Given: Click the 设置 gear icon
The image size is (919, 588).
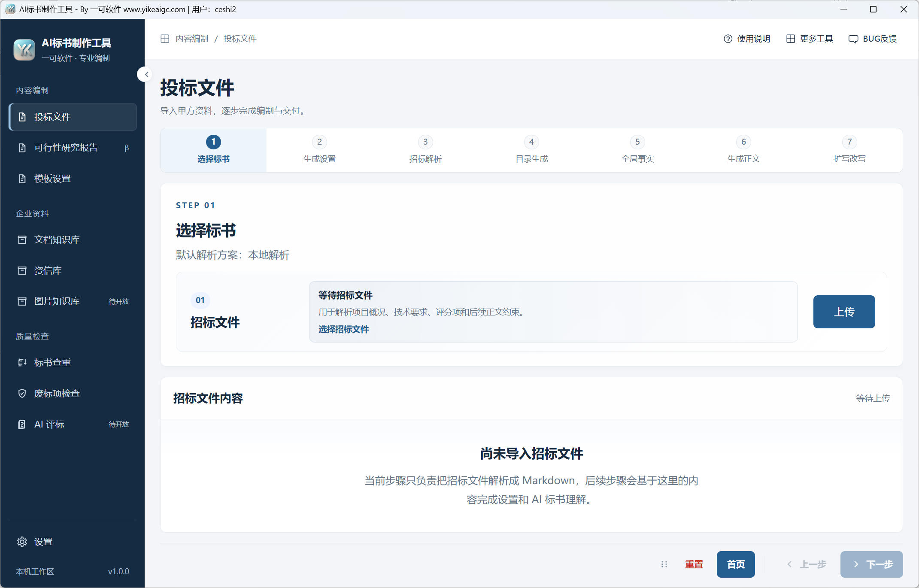Looking at the screenshot, I should coord(22,542).
